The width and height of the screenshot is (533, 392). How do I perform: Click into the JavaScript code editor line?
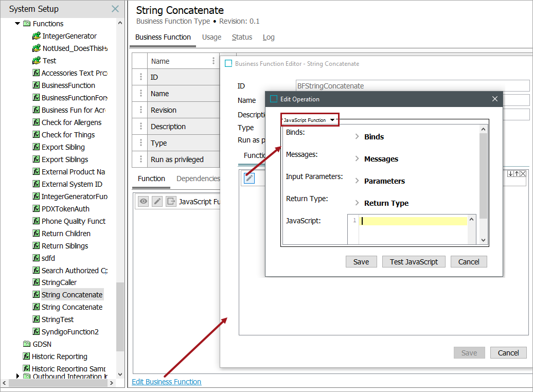pos(412,221)
